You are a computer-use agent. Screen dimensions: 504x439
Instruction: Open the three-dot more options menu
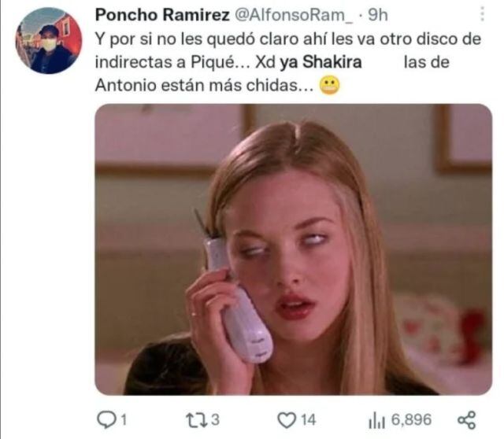coord(482,14)
